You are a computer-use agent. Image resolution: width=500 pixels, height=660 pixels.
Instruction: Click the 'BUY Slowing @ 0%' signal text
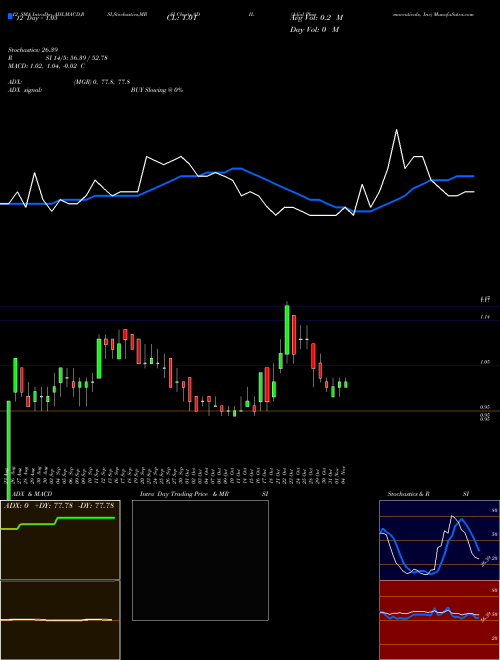tap(157, 90)
